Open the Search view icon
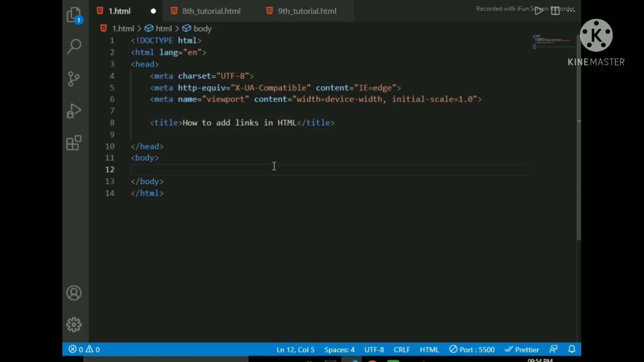The height and width of the screenshot is (362, 644). click(x=74, y=46)
